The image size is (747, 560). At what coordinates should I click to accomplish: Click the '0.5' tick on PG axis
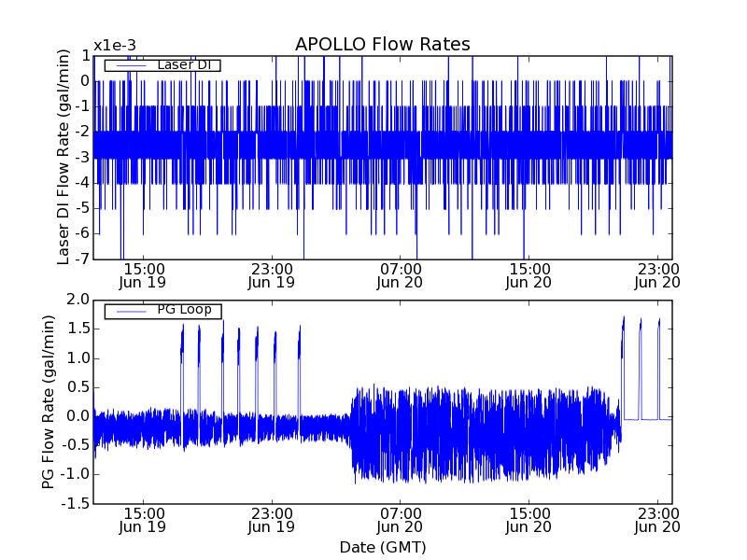click(x=78, y=387)
